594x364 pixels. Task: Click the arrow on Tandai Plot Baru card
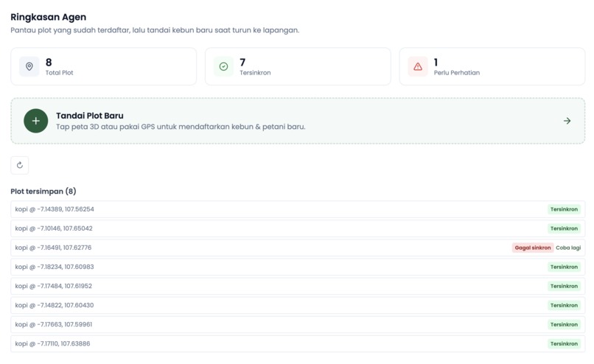(567, 121)
